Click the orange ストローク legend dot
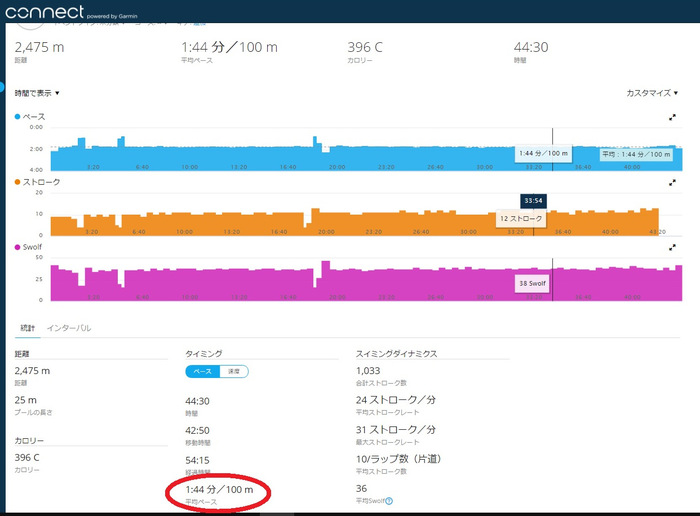Viewport: 700px width, 516px height. click(x=17, y=182)
